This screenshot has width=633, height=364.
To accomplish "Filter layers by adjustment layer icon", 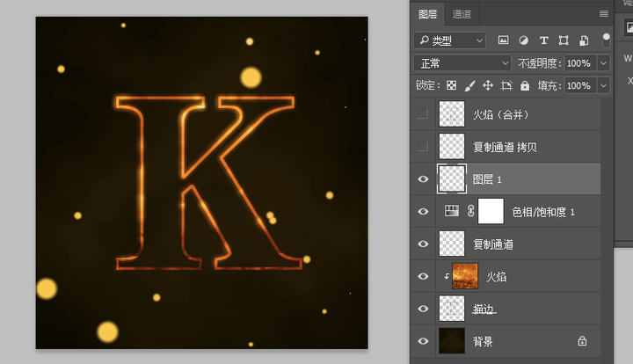I will (524, 40).
